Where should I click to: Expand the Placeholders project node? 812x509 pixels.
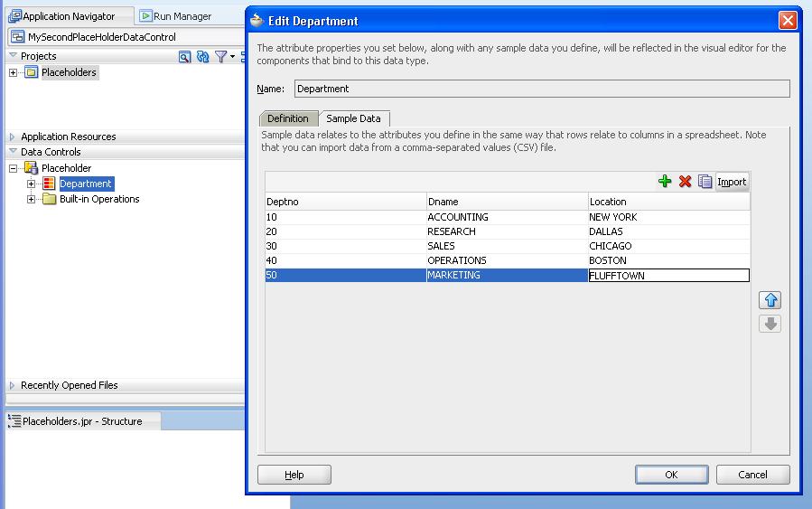coord(14,73)
